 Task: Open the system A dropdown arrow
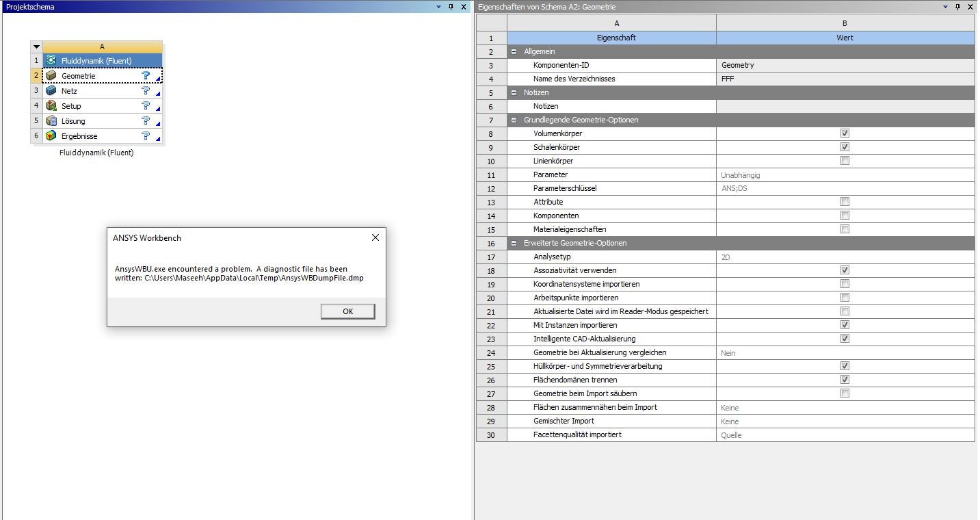(x=36, y=47)
